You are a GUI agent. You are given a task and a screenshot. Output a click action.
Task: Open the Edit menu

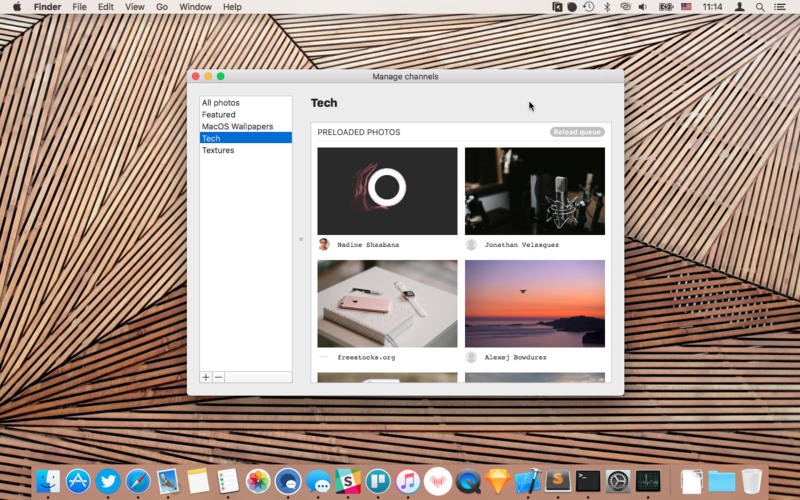point(106,7)
